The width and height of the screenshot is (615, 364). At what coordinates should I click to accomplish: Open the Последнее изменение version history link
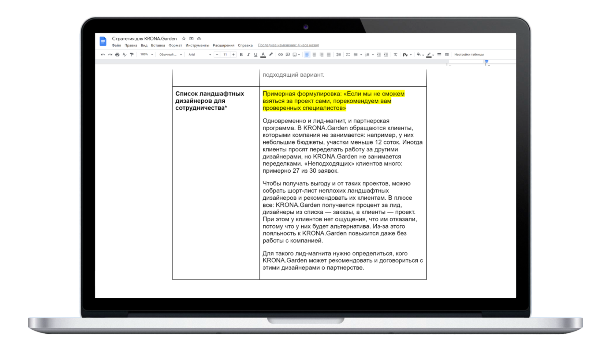tap(288, 45)
